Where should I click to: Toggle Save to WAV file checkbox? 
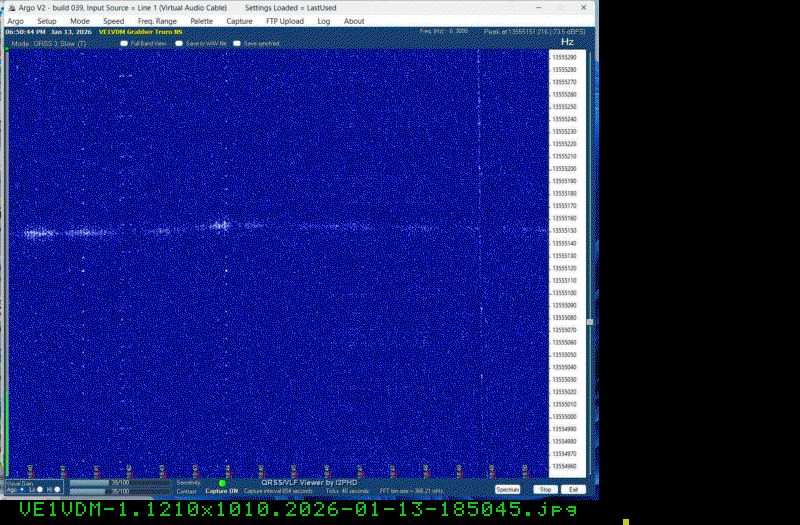point(179,44)
